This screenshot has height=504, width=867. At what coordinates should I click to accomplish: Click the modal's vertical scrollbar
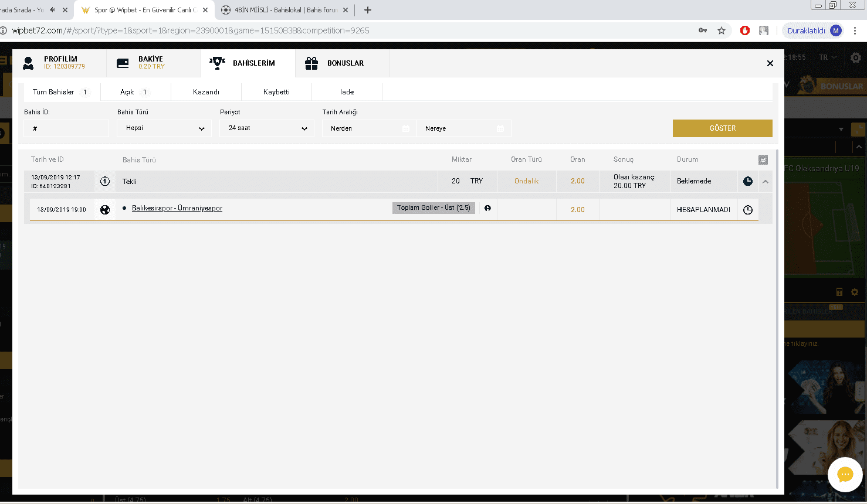pos(777,319)
